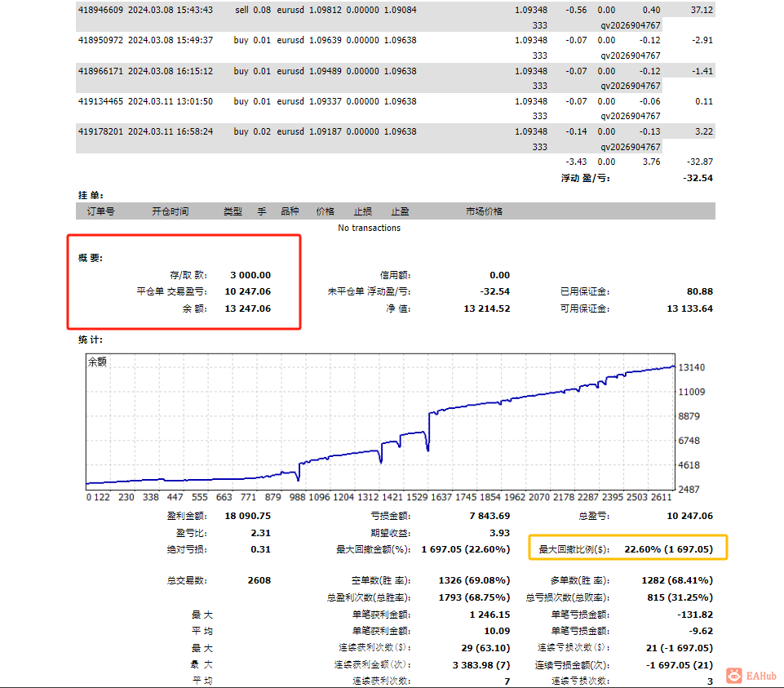Click the chart axis label 6748
Viewport: 784px width, 688px height.
click(689, 441)
